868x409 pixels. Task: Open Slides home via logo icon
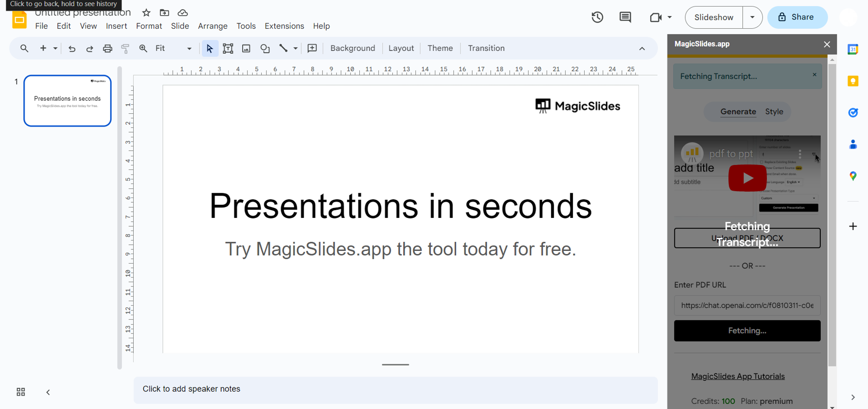(19, 20)
